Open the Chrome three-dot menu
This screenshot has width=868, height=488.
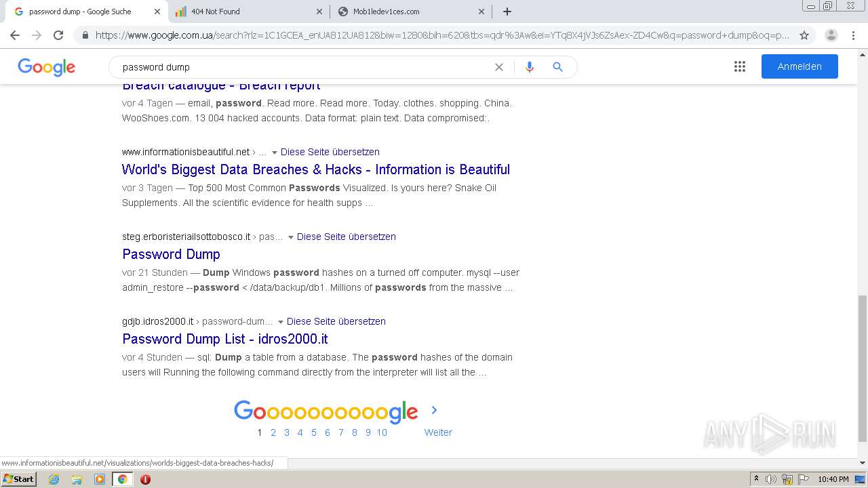click(853, 35)
